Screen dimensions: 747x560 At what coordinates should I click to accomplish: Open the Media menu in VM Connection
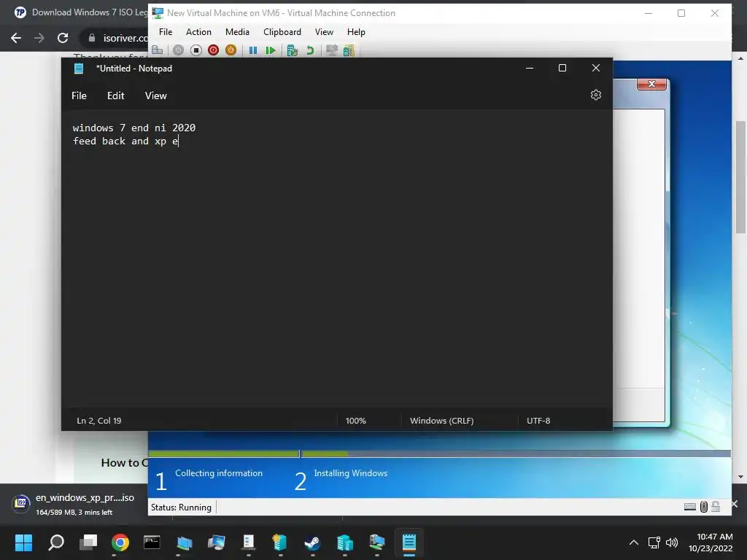coord(237,32)
